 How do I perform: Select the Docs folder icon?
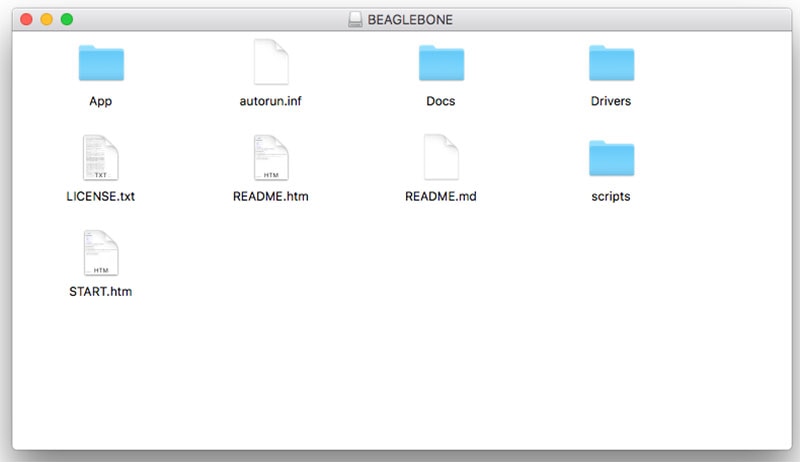coord(440,63)
